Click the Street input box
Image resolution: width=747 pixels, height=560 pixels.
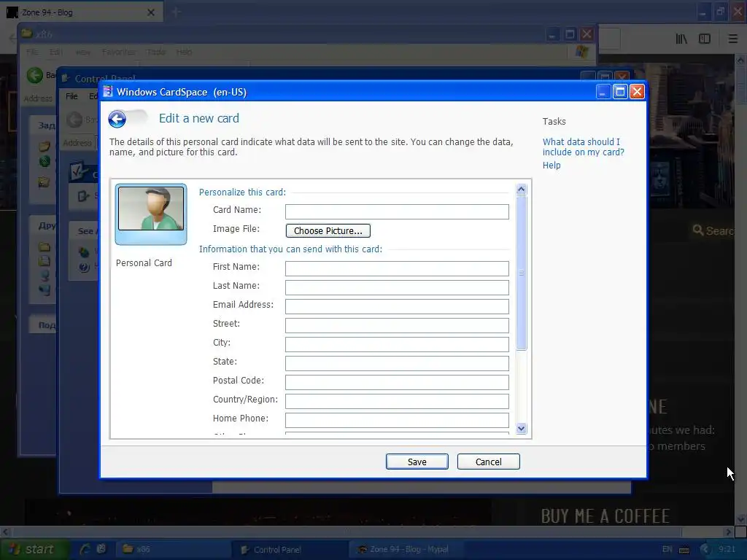click(397, 325)
